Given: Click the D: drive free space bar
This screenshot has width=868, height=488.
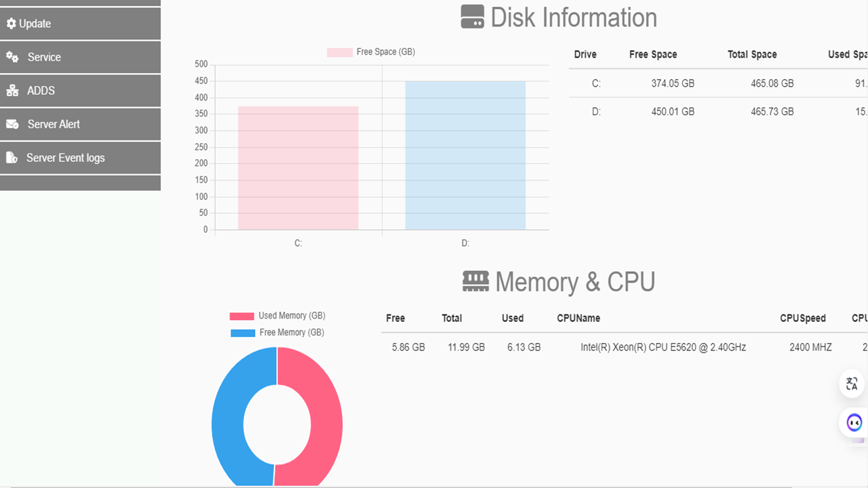Looking at the screenshot, I should (x=465, y=156).
